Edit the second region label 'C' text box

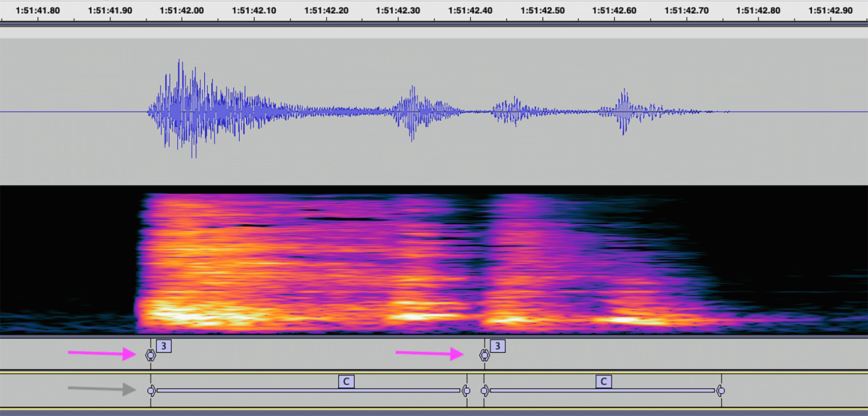pos(603,382)
